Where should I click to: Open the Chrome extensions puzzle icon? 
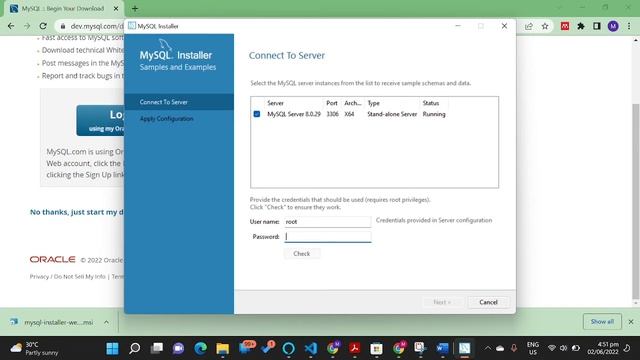(x=581, y=26)
